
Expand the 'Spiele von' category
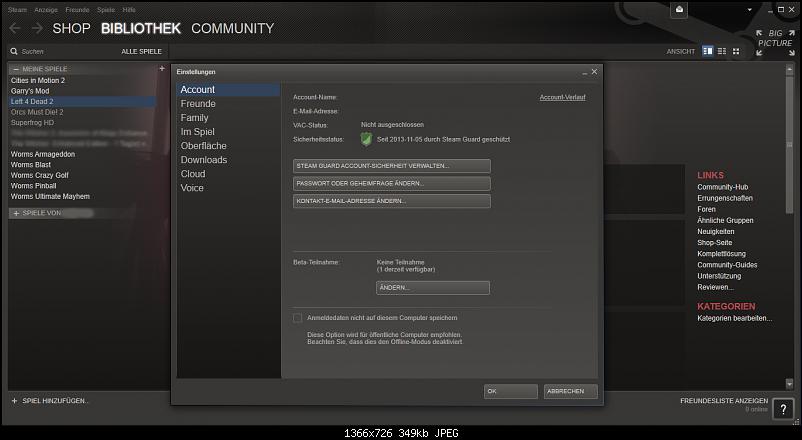[14, 213]
